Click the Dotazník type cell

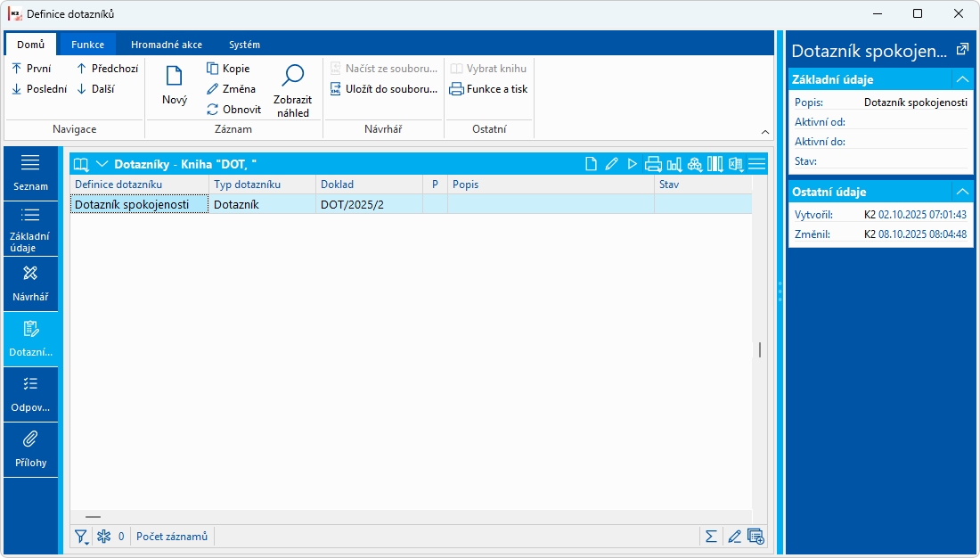tap(263, 204)
